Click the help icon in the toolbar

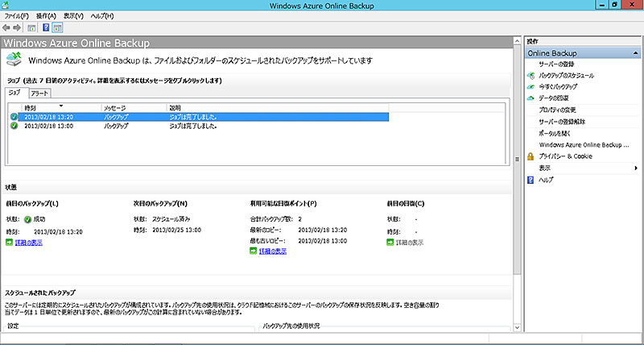pos(46,27)
